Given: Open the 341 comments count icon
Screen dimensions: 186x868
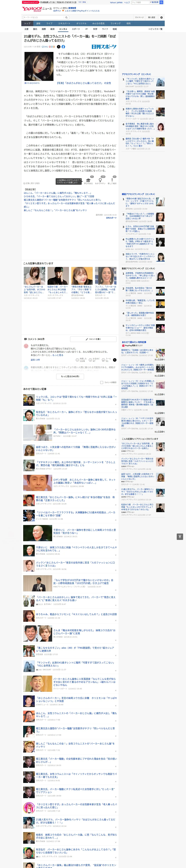Looking at the screenshot, I should click(x=45, y=47).
